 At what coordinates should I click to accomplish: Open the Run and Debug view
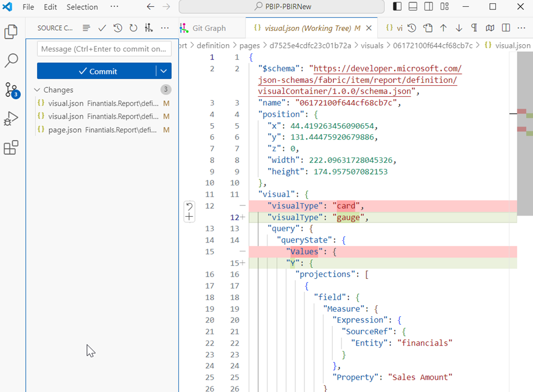tap(11, 119)
